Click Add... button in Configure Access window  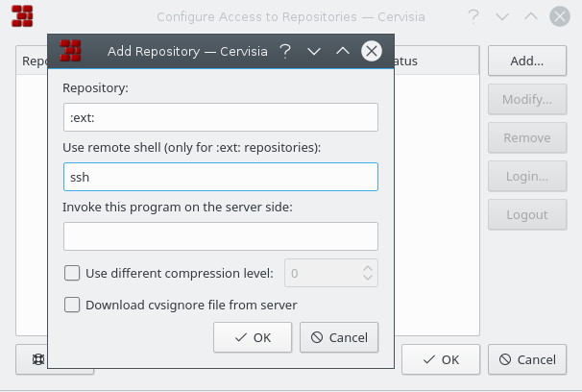(x=527, y=61)
